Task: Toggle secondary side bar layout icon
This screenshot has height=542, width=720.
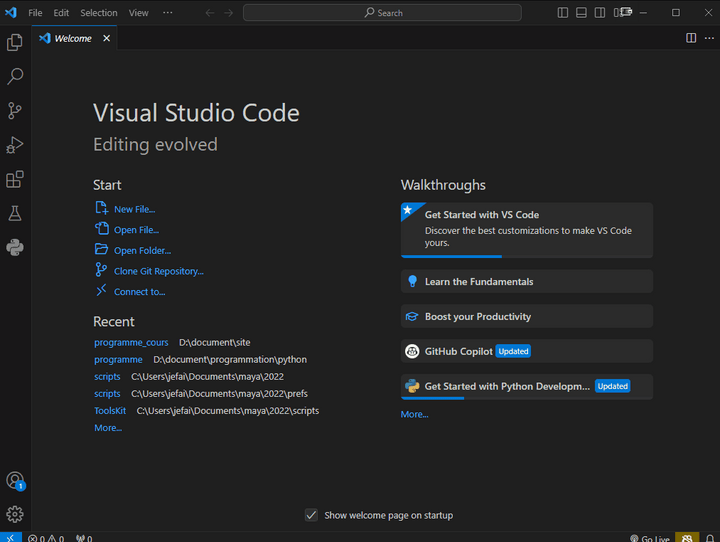Action: pos(600,12)
